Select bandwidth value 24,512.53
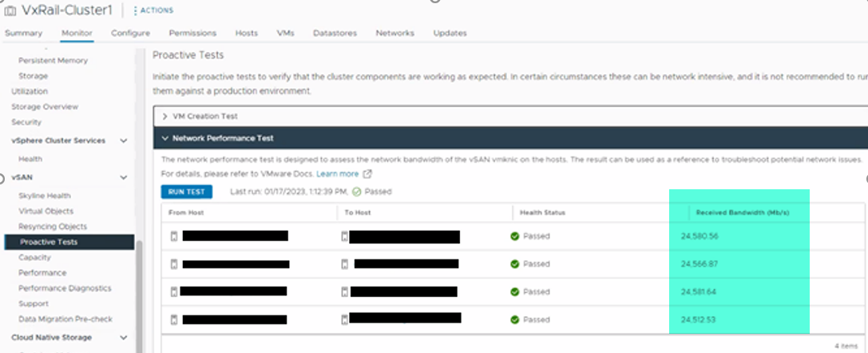This screenshot has width=868, height=353. (700, 319)
